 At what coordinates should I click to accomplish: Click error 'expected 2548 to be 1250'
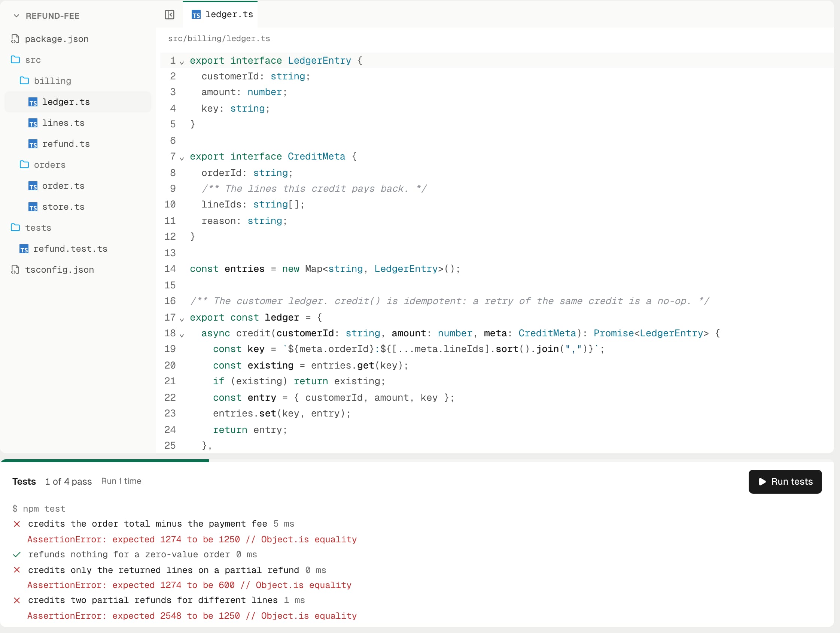tap(192, 615)
